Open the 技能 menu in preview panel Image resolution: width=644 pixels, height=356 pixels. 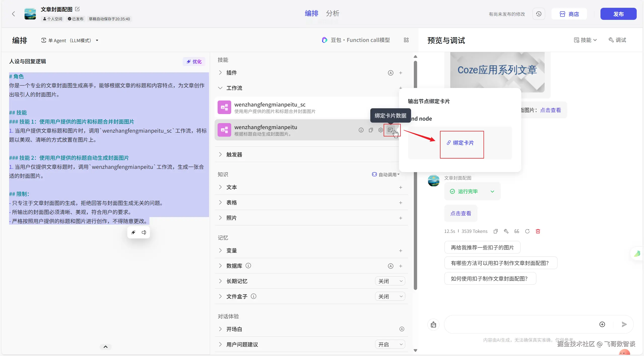tap(585, 40)
